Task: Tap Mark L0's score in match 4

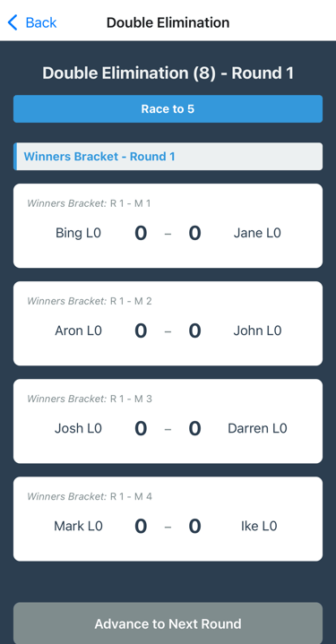Action: coord(141,526)
